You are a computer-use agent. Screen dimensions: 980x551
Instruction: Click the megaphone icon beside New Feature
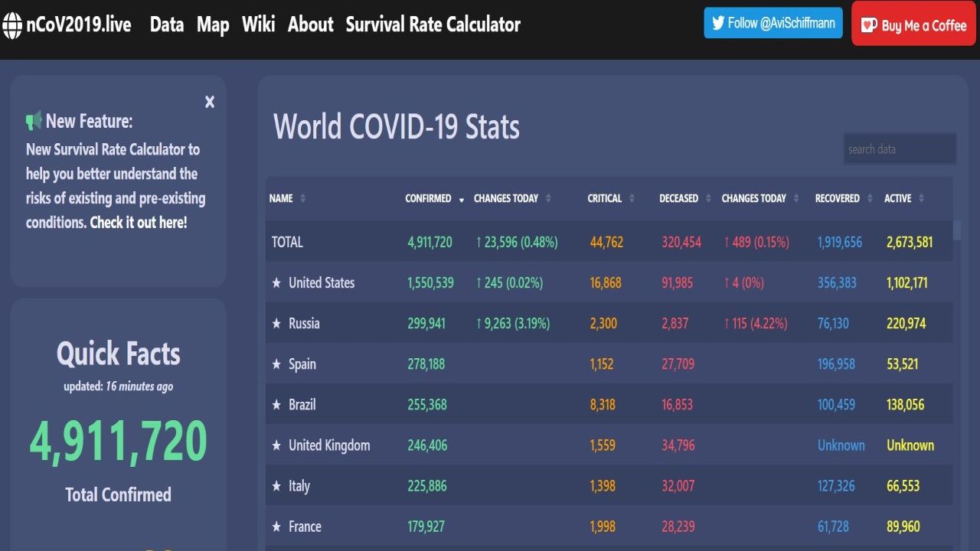point(34,121)
